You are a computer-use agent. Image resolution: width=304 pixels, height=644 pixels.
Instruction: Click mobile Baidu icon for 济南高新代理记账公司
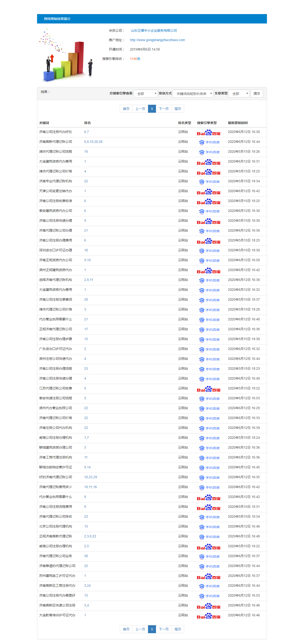(209, 142)
